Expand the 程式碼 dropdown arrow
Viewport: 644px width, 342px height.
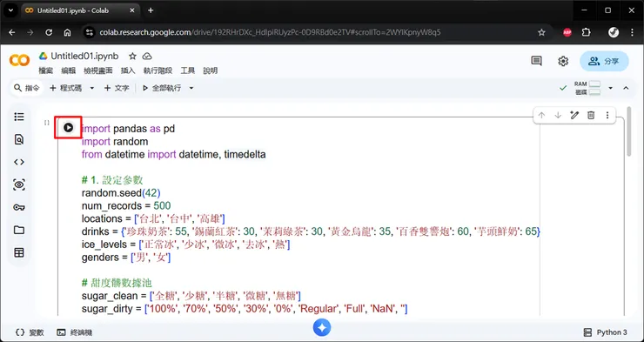click(92, 88)
